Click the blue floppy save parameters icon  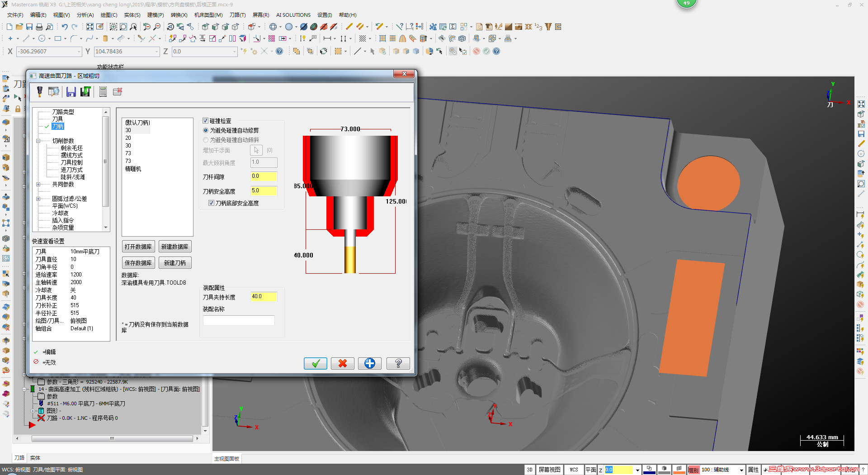tap(71, 92)
